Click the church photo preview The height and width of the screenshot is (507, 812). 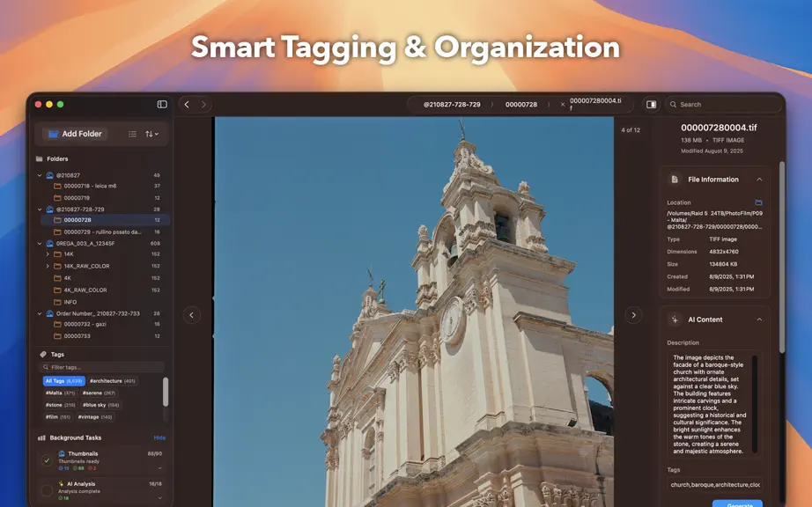pyautogui.click(x=414, y=312)
